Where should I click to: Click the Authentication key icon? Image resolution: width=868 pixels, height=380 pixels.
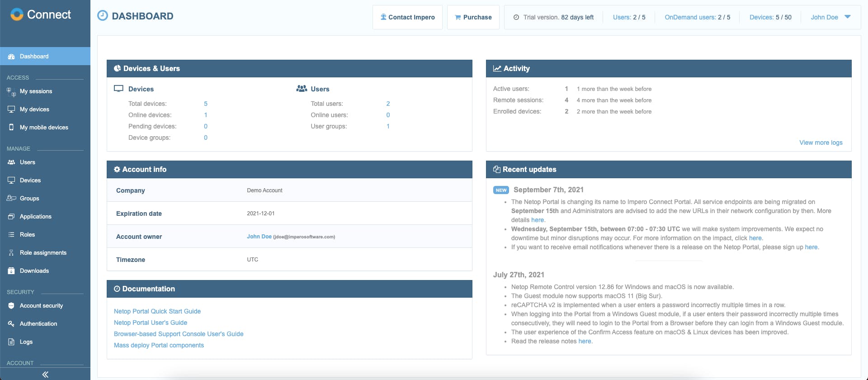(x=11, y=323)
